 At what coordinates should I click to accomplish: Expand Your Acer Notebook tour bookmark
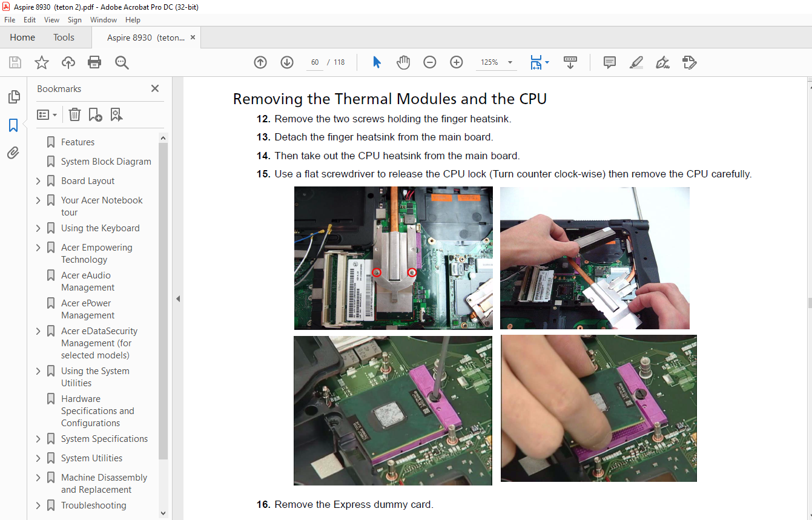38,200
